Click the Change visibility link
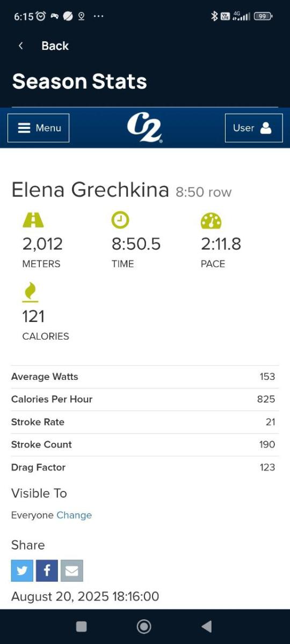The height and width of the screenshot is (644, 290). [74, 515]
